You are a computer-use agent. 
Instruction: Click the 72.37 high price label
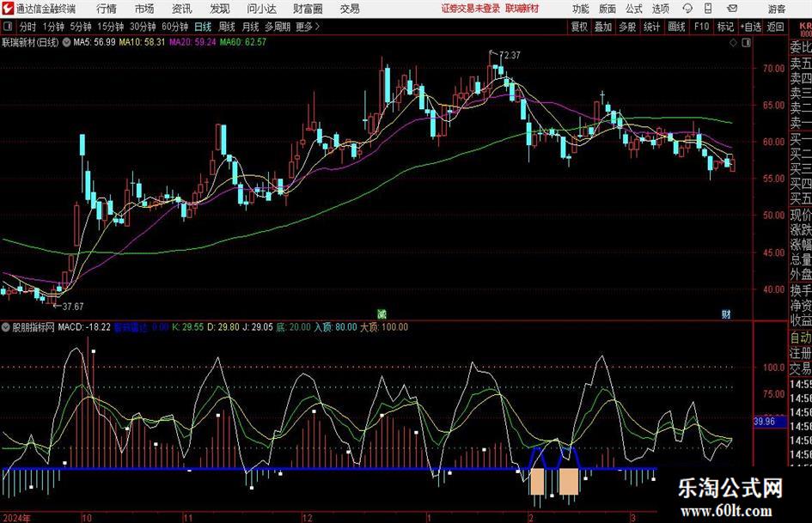(x=510, y=56)
